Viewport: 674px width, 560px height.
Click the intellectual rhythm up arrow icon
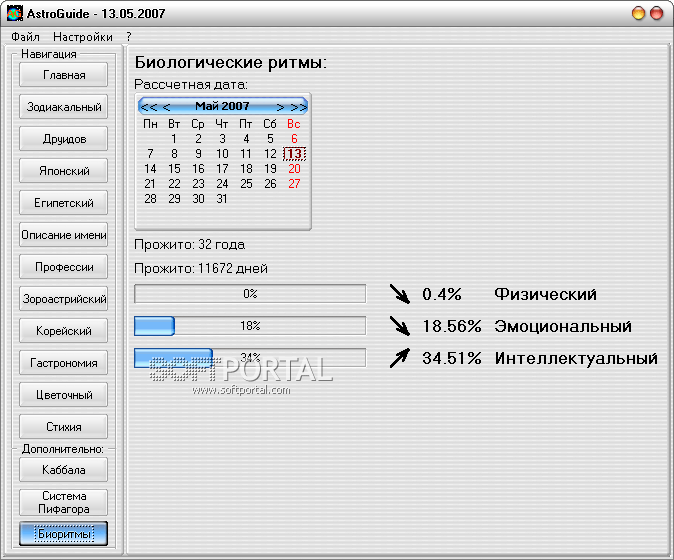[400, 358]
